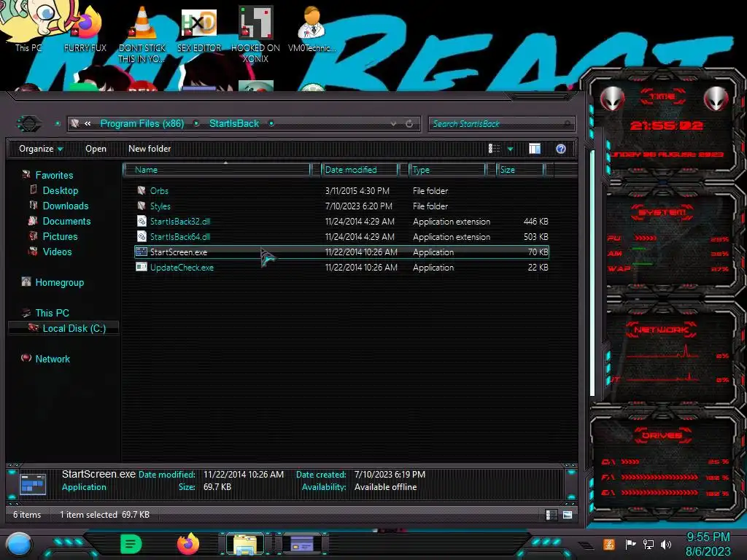The image size is (747, 560).
Task: Select Network in navigation pane
Action: [53, 359]
